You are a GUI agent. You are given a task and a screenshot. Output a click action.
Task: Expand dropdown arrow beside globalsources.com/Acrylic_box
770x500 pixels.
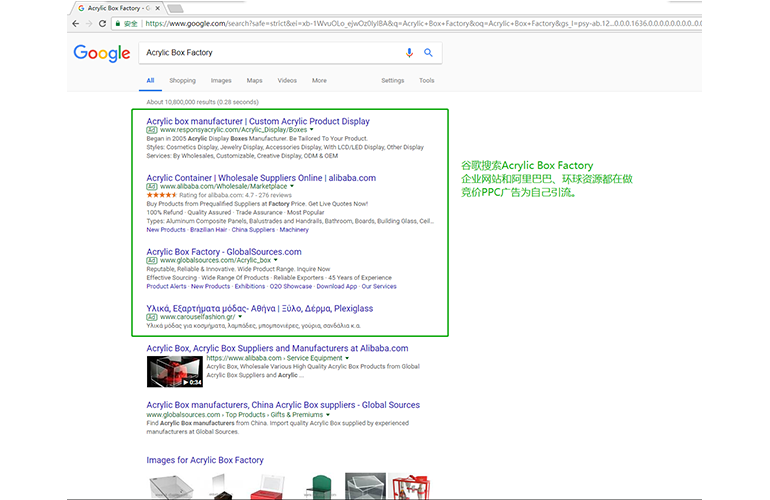275,260
